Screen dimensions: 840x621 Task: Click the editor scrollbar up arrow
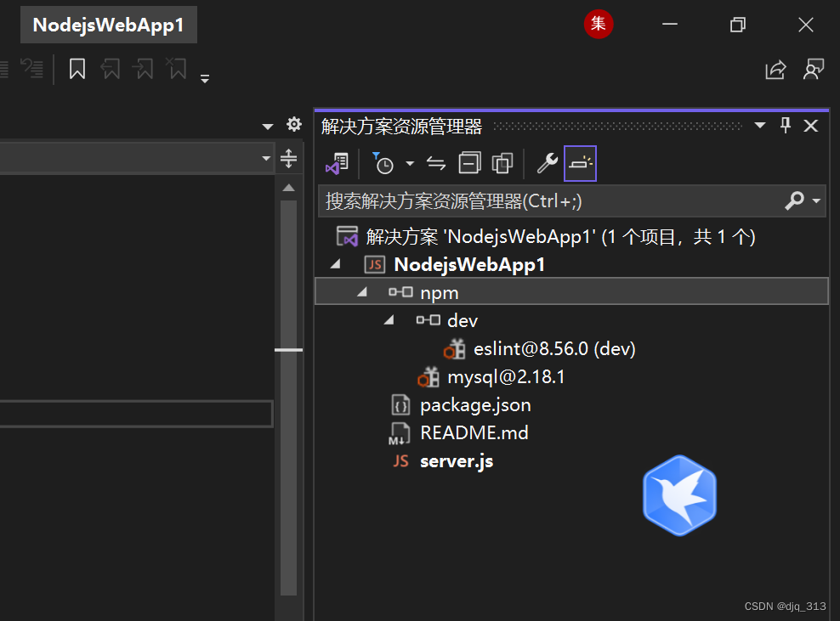(x=289, y=188)
